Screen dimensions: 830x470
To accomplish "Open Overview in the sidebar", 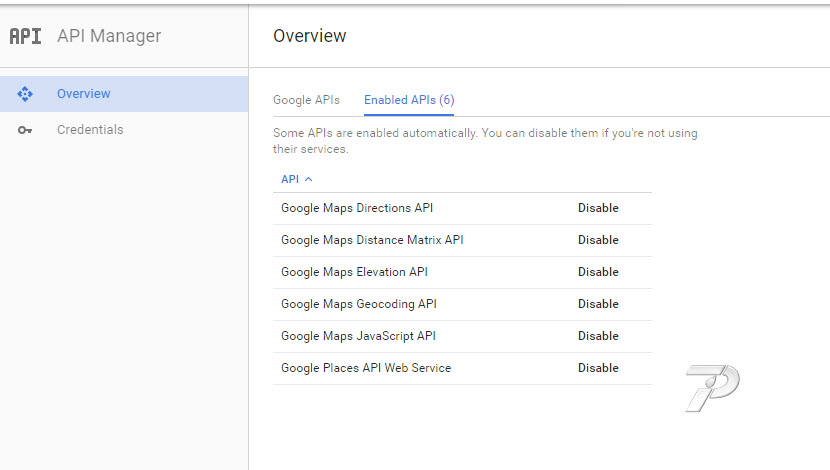I will (124, 94).
